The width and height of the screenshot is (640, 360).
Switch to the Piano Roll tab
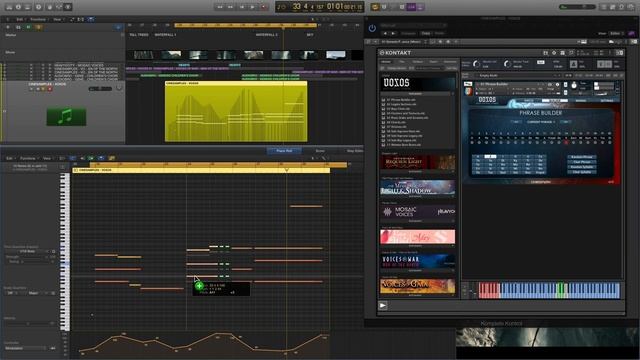coord(284,151)
